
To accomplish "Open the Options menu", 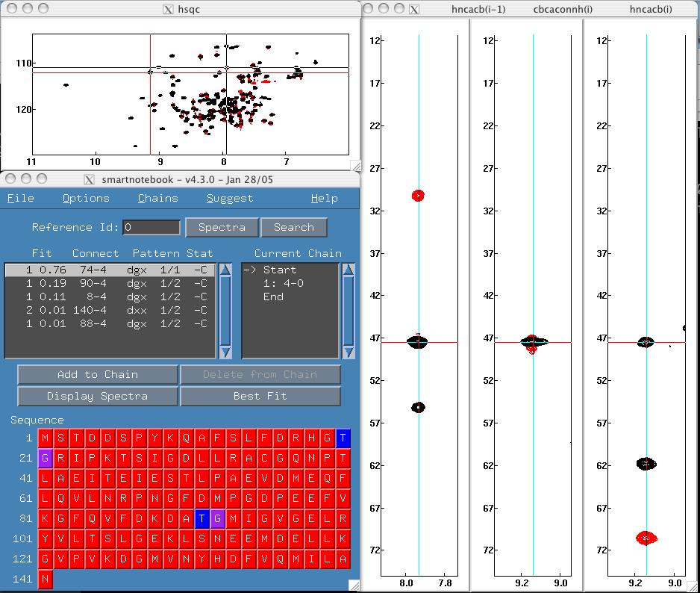I will point(86,198).
